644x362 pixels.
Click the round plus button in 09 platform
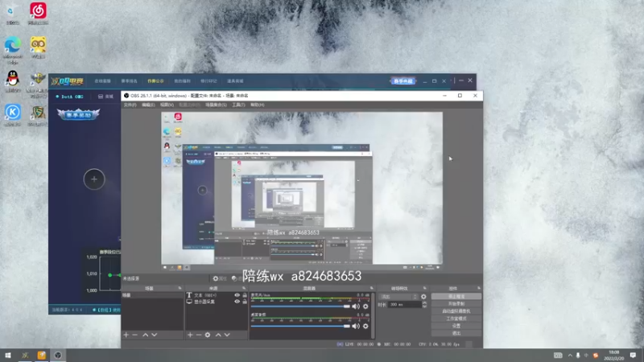point(94,179)
